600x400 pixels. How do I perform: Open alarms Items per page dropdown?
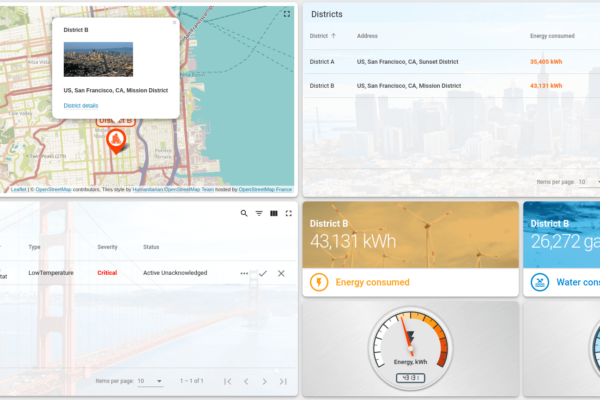click(150, 381)
